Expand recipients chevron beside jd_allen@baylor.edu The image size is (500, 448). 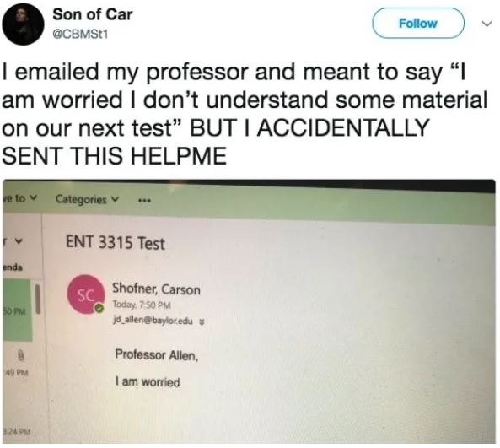coord(202,322)
